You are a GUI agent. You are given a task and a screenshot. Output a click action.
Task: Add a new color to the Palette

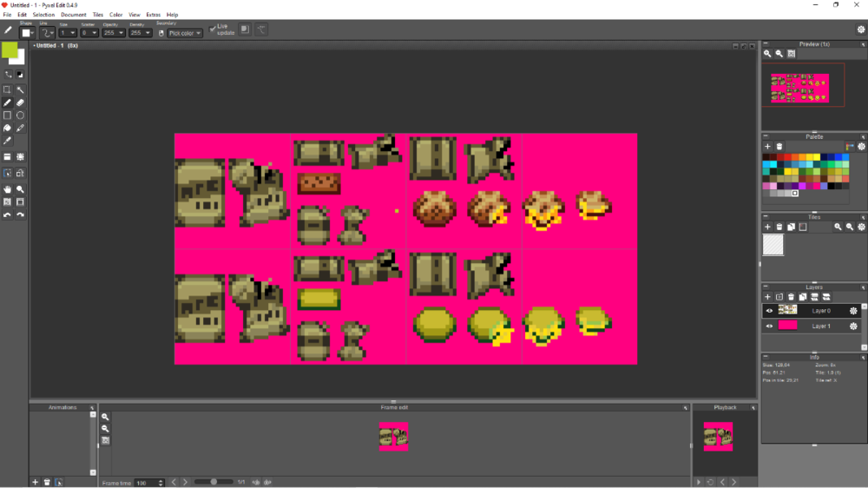pyautogui.click(x=767, y=147)
